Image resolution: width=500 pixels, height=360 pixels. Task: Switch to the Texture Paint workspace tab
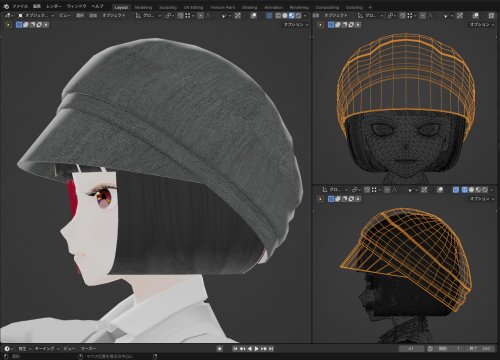click(x=222, y=7)
